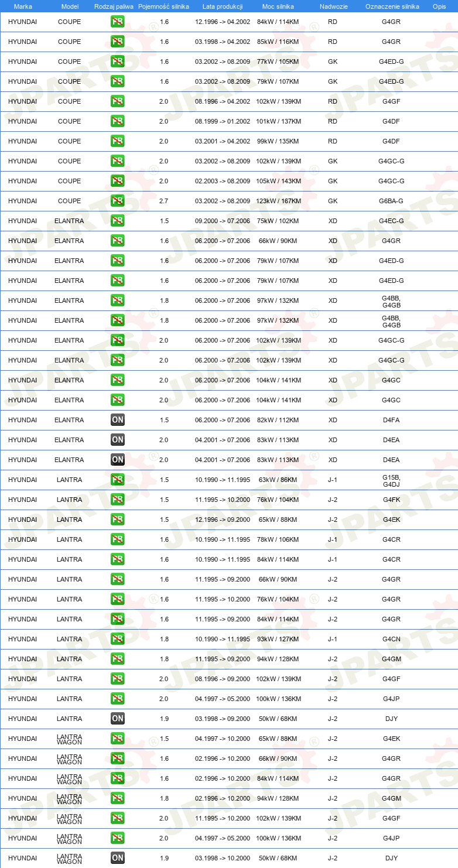Click the petrol icon in the Lantra Wagon 65kW / 88KM row
The height and width of the screenshot is (868, 458).
pyautogui.click(x=118, y=739)
